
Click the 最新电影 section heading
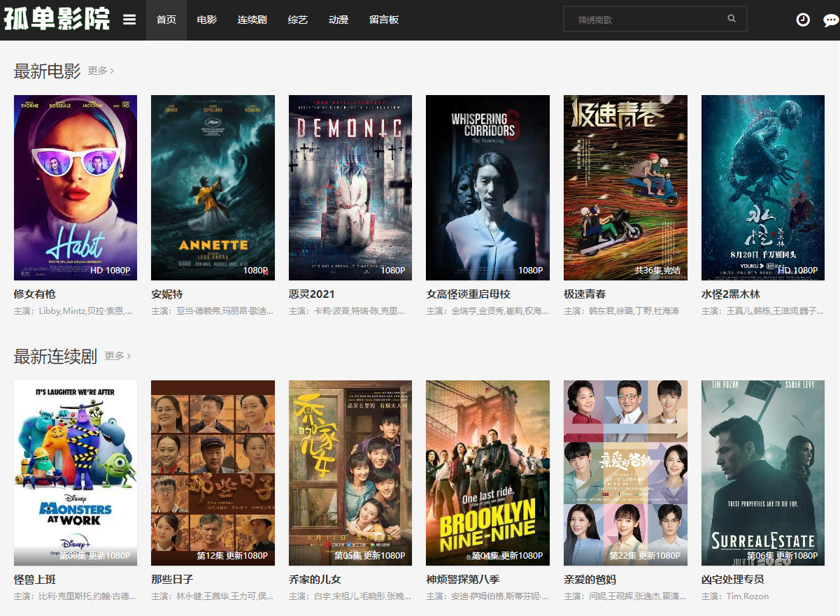click(x=48, y=71)
